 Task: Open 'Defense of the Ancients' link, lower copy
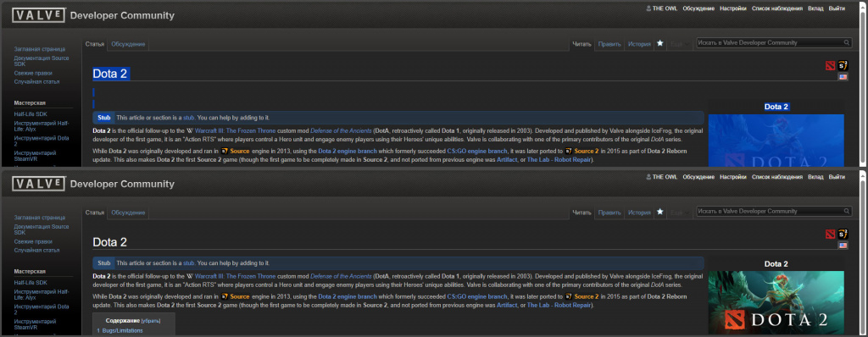click(x=341, y=276)
